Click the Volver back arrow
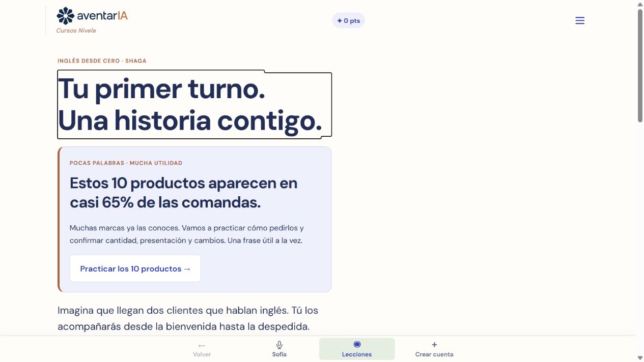 (x=202, y=345)
